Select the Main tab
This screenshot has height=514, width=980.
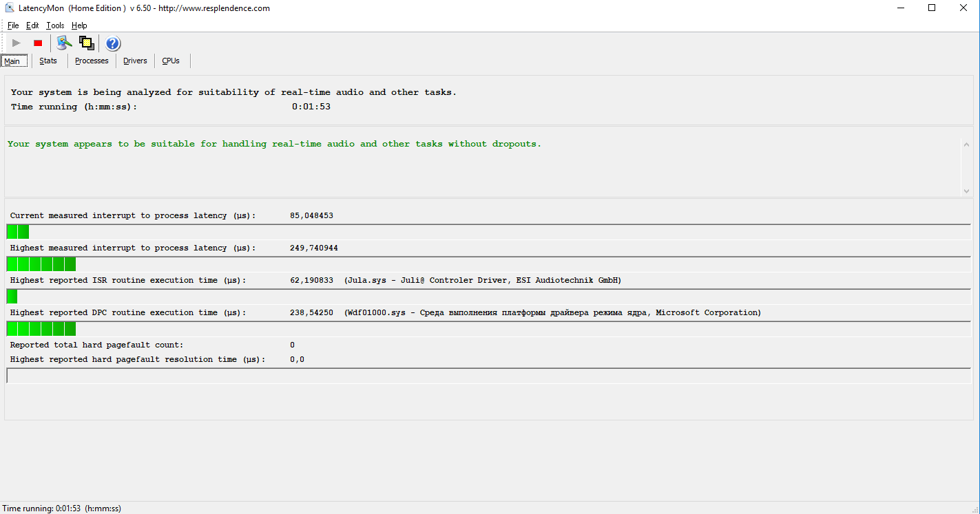12,61
